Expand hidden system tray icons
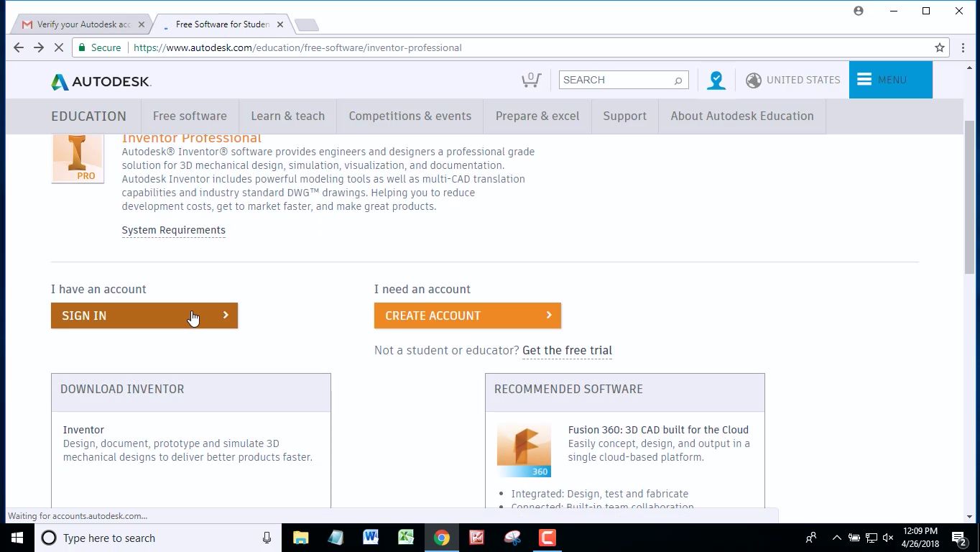980x552 pixels. point(836,537)
